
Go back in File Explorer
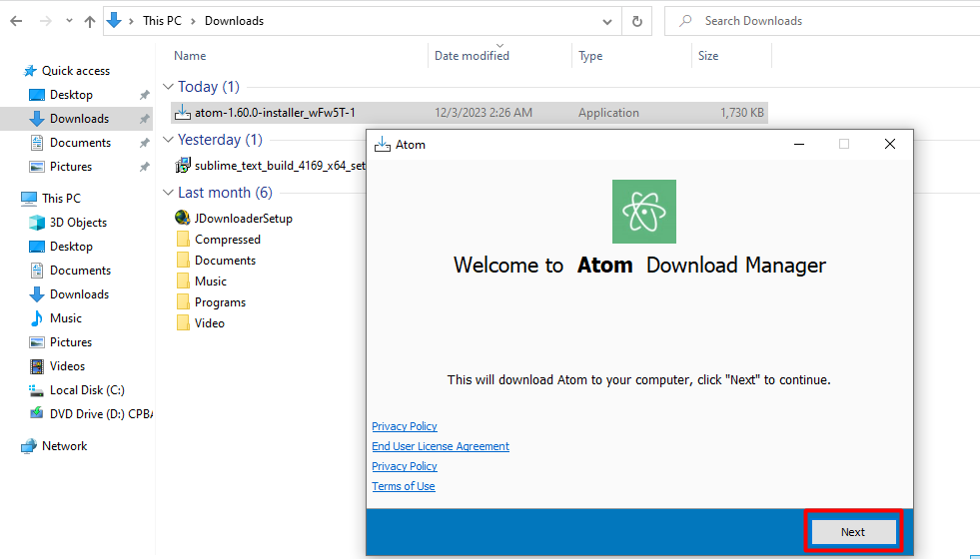coord(16,21)
